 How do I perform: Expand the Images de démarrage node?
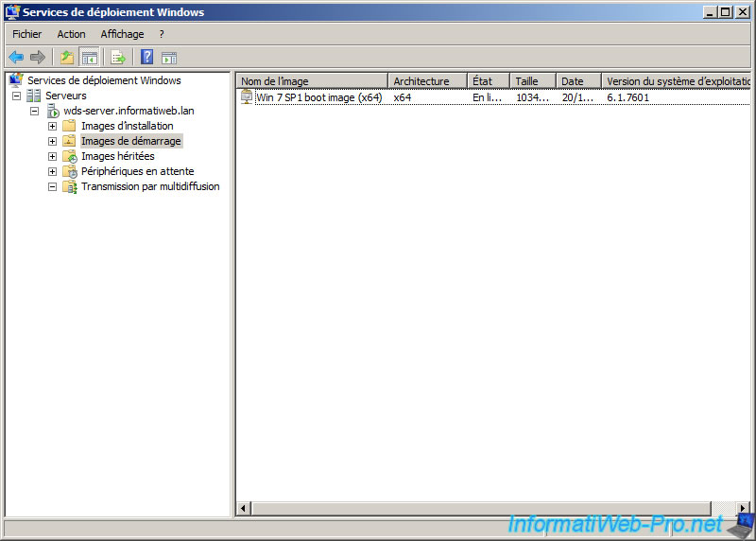[x=52, y=141]
